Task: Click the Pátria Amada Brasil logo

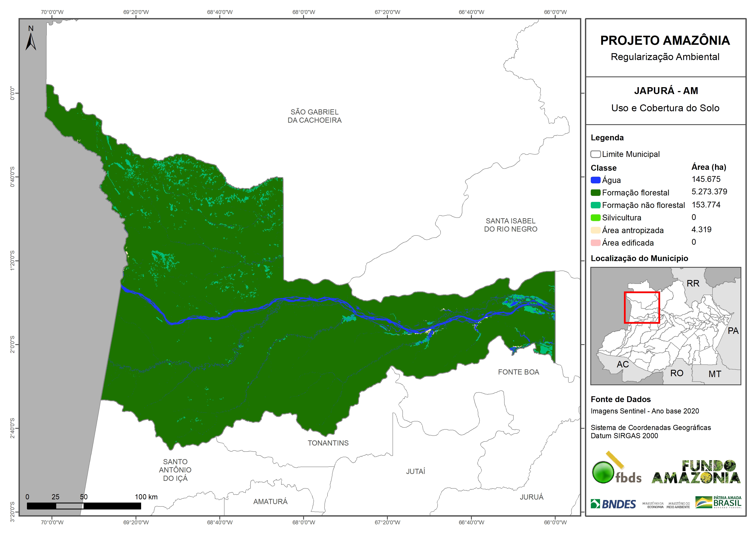Action: pos(719,502)
